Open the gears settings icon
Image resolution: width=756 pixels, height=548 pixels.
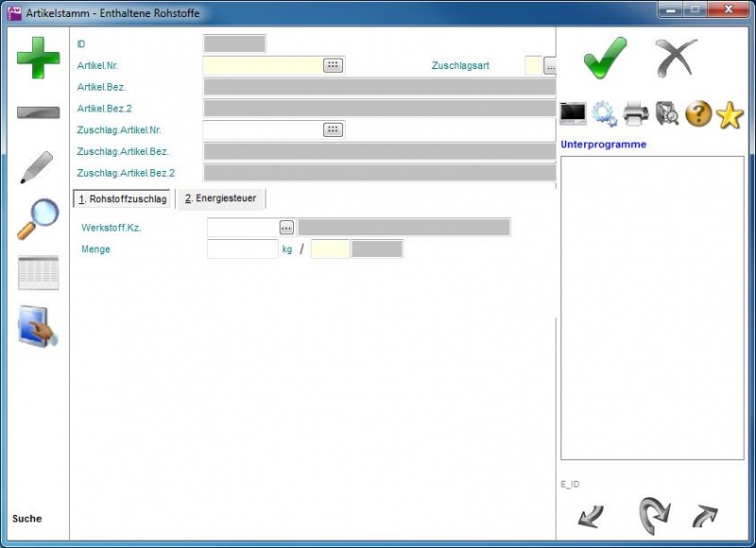pyautogui.click(x=605, y=114)
